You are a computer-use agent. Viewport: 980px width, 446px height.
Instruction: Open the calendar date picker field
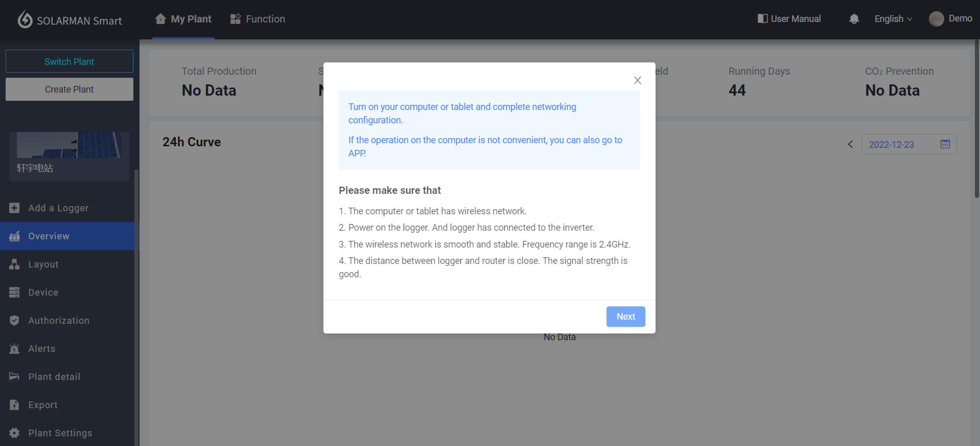[x=908, y=145]
